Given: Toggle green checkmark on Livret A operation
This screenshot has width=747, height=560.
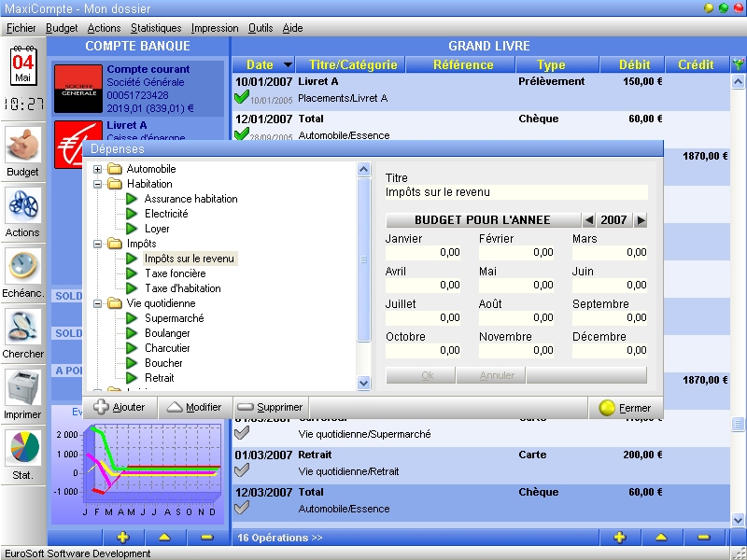Looking at the screenshot, I should pos(242,98).
